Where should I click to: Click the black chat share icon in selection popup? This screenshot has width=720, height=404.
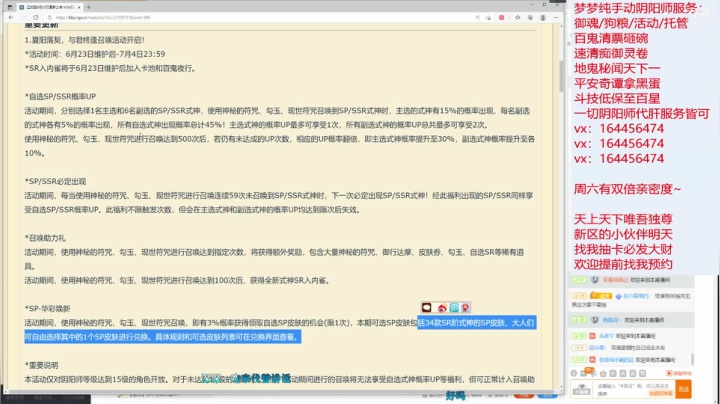[427, 307]
